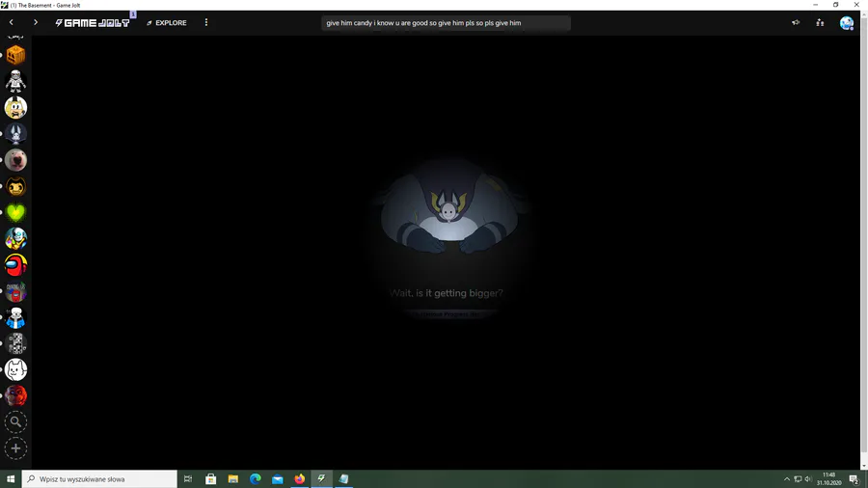The image size is (868, 488).
Task: Click the Windows taskbar search box
Action: [x=99, y=479]
